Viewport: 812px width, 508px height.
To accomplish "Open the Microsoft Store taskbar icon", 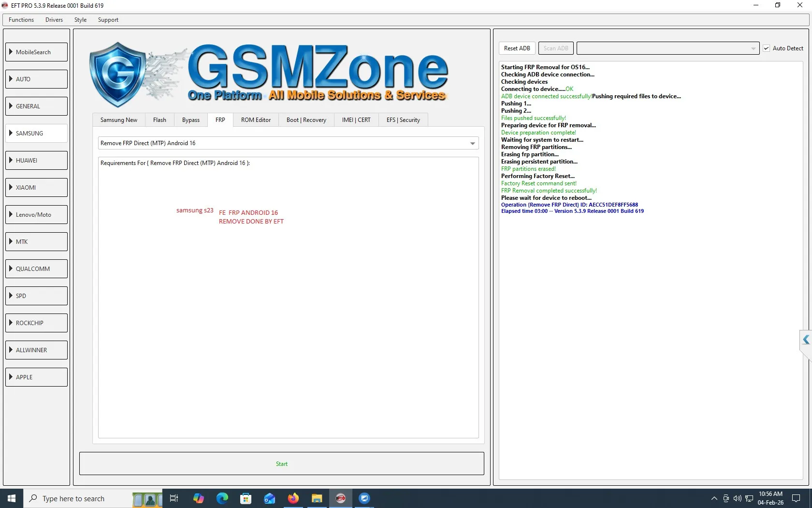I will click(x=246, y=498).
